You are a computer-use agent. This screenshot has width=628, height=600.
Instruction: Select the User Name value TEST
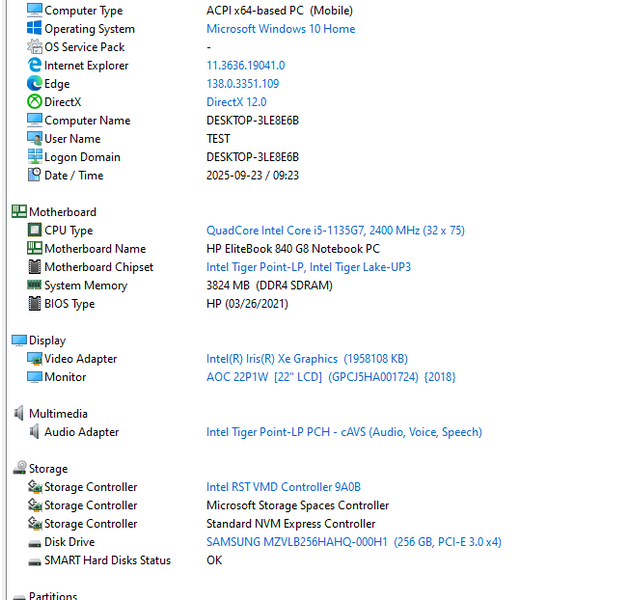[x=218, y=139]
